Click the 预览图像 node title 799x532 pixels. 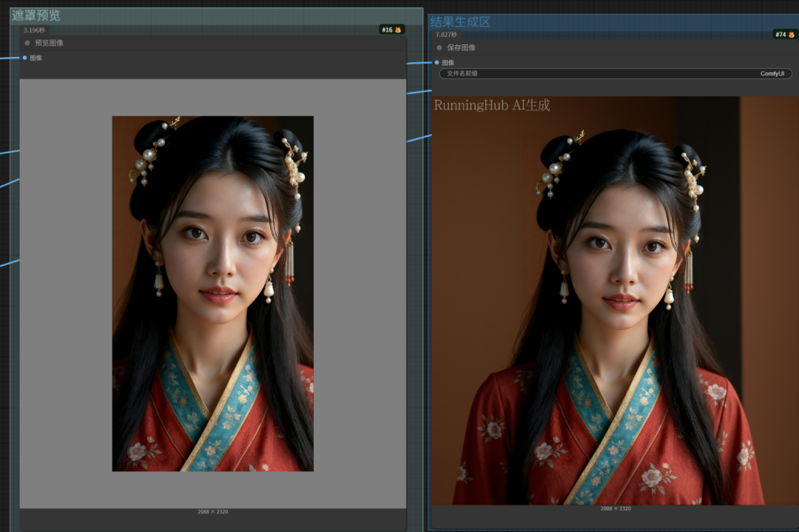click(49, 43)
